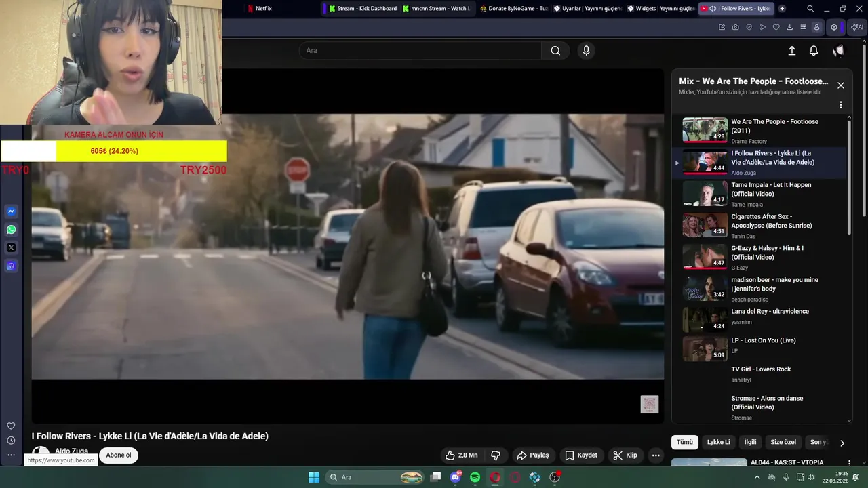Click the Paylaş share button
This screenshot has width=868, height=488.
coord(532,455)
